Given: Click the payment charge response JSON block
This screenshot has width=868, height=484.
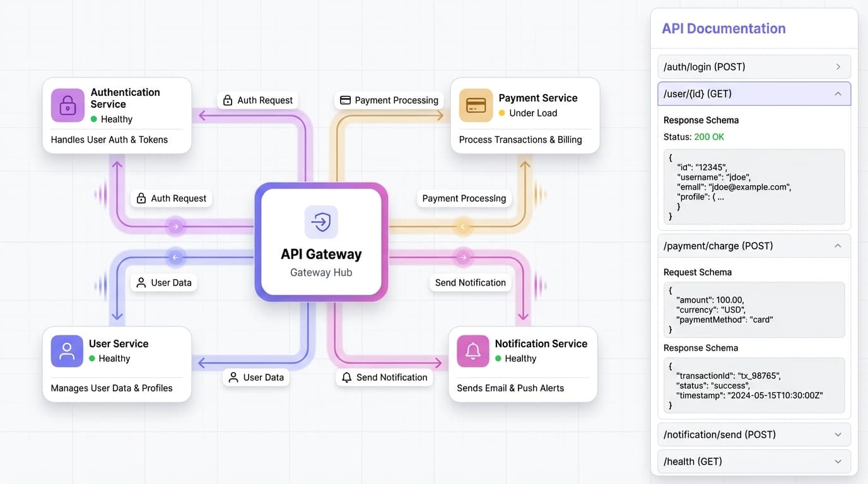Looking at the screenshot, I should coord(754,385).
